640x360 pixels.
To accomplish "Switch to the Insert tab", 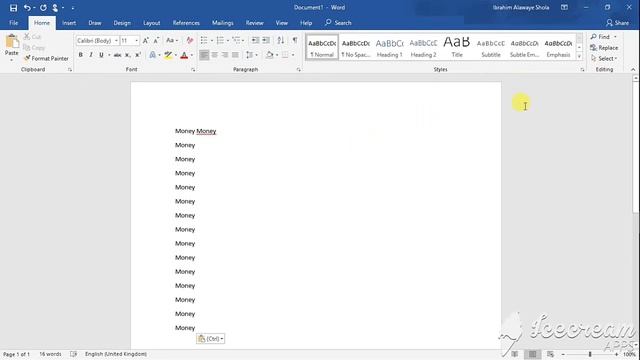I will click(x=69, y=23).
